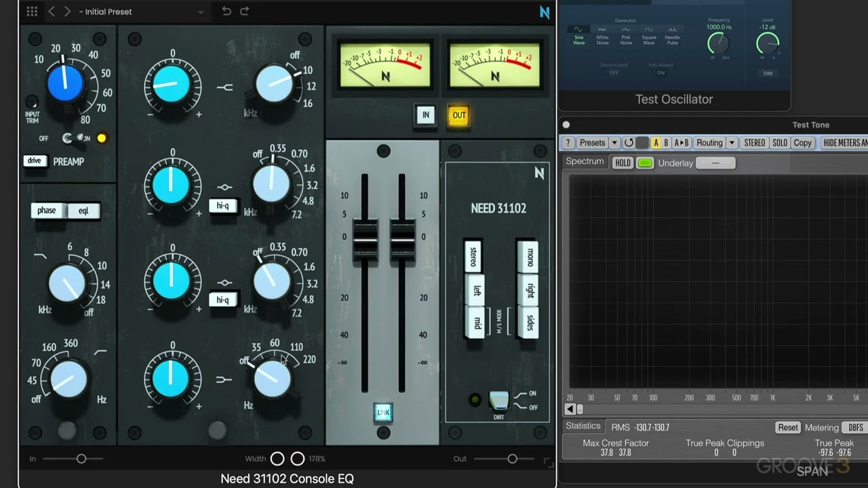
Task: Select the Pink Noise generator
Action: (626, 36)
